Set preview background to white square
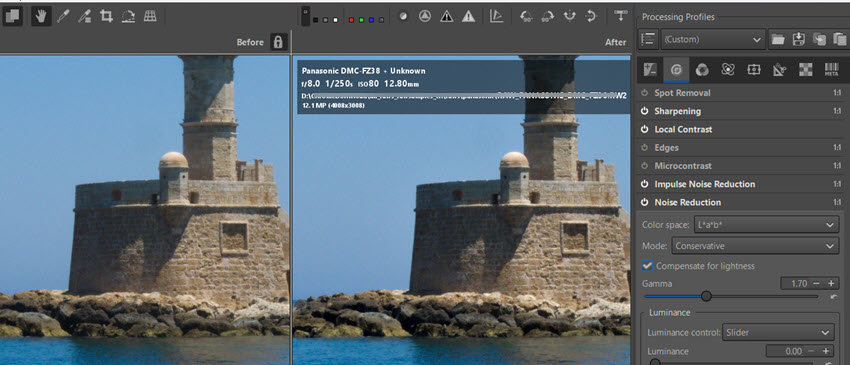Image resolution: width=850 pixels, height=365 pixels. [x=336, y=20]
